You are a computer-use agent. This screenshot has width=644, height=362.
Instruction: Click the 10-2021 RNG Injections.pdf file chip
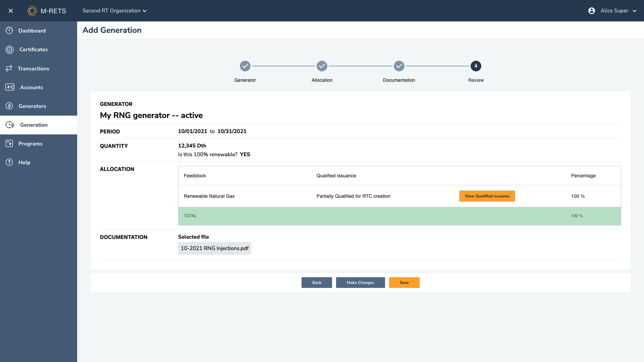pos(215,248)
